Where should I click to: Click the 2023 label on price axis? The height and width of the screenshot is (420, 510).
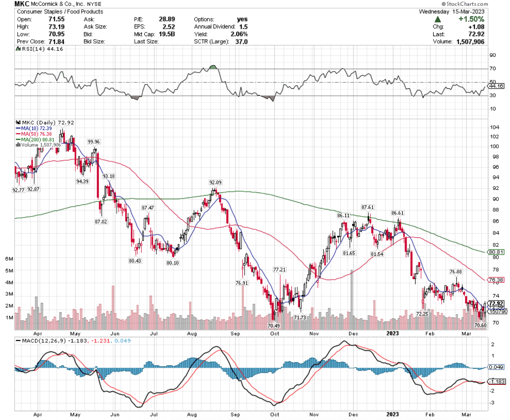coord(393,334)
